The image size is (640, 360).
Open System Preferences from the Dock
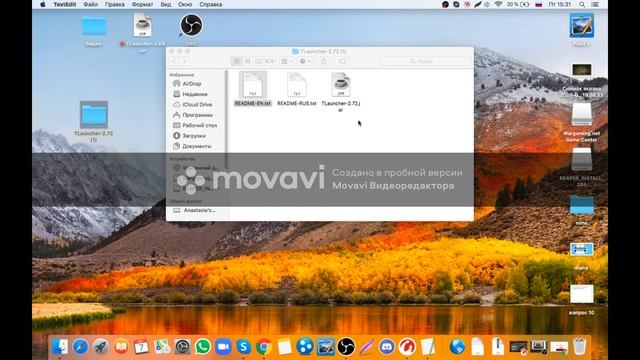tap(182, 347)
